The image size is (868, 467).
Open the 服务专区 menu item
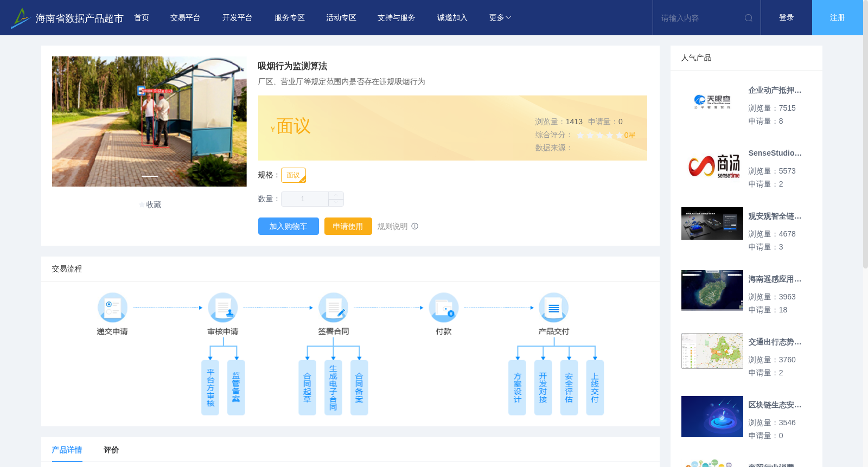[x=289, y=18]
